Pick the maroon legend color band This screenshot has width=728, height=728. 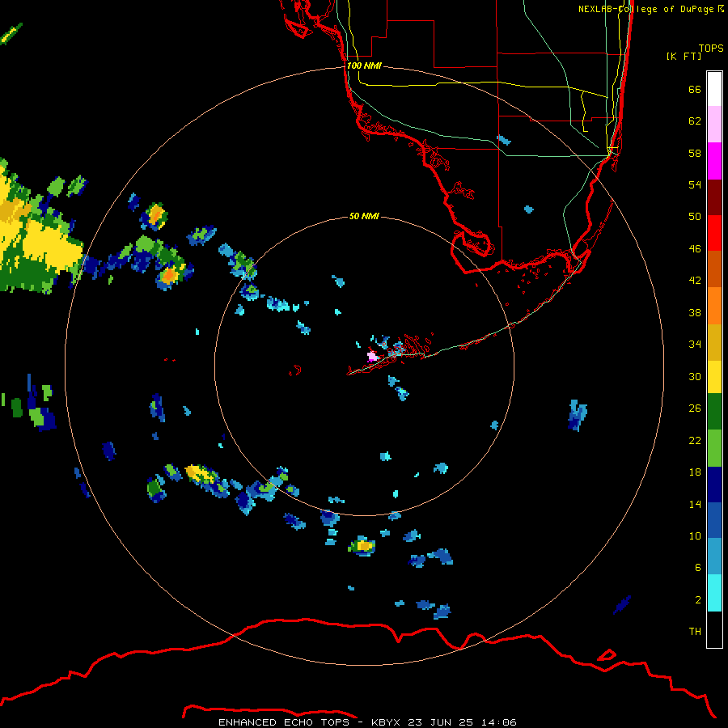coord(714,197)
